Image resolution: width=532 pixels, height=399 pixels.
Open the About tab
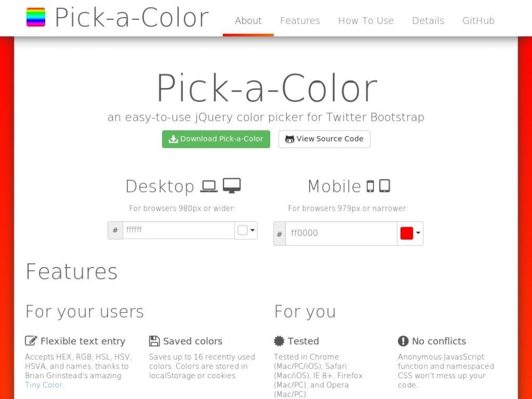coord(248,21)
